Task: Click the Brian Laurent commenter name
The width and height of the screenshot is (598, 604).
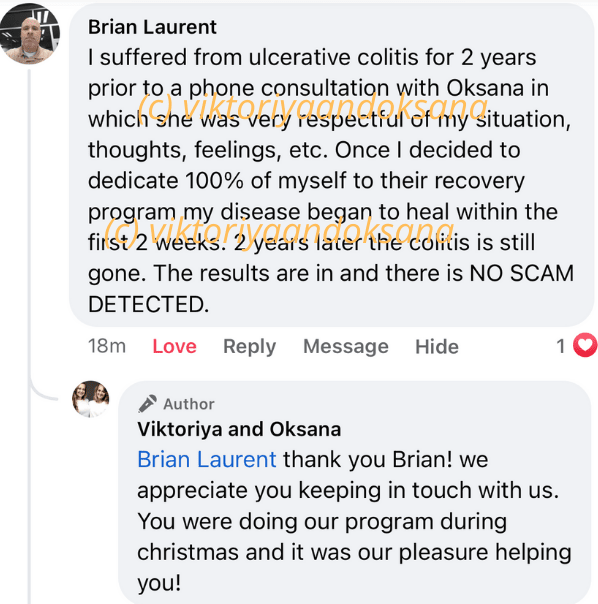Action: (x=152, y=27)
